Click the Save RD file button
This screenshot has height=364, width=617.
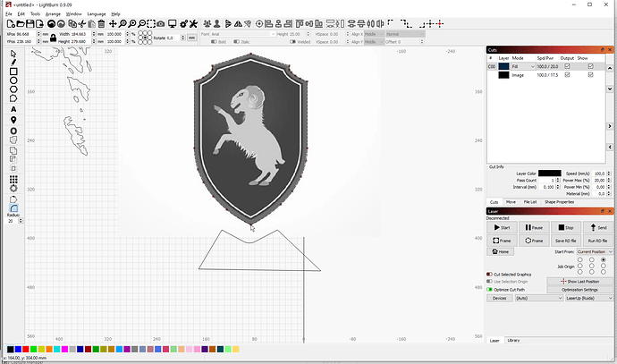(x=565, y=241)
